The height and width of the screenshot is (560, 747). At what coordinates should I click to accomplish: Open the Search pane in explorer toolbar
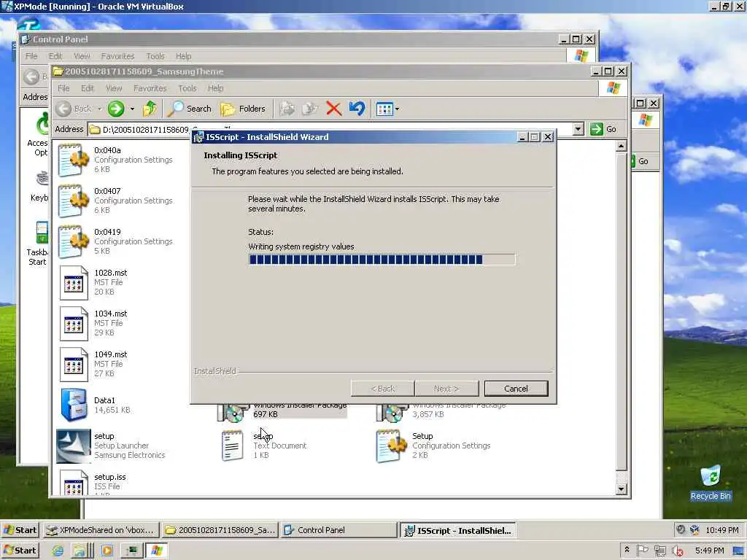[190, 109]
